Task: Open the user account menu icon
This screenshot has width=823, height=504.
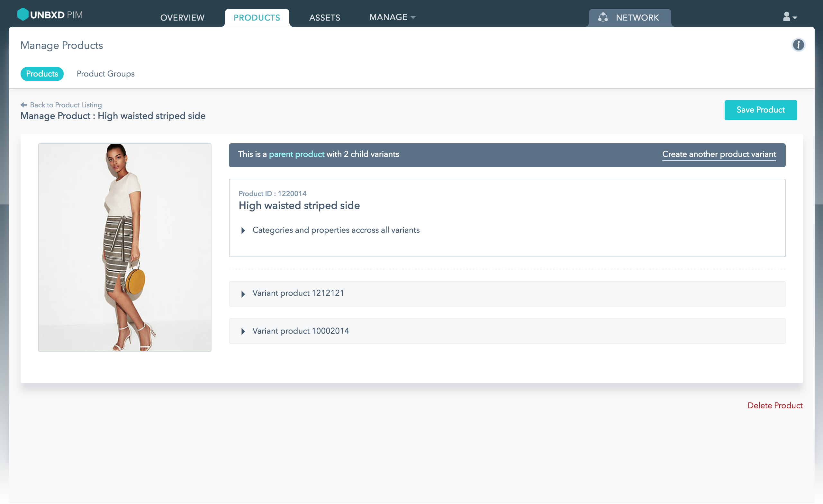Action: [790, 17]
